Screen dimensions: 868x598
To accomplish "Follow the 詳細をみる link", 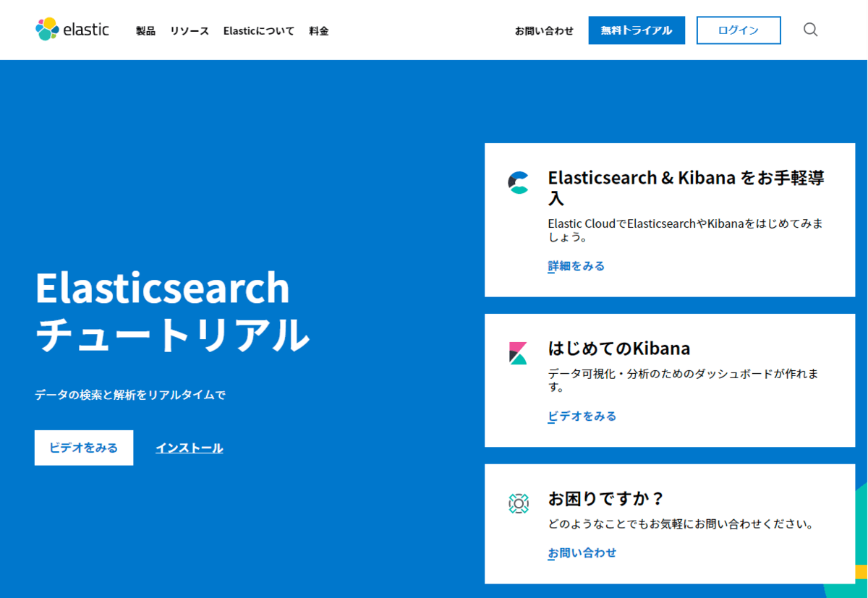I will (576, 266).
